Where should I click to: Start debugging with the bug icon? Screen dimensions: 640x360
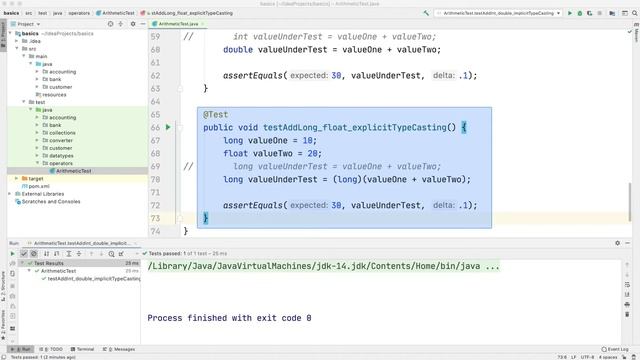click(580, 13)
